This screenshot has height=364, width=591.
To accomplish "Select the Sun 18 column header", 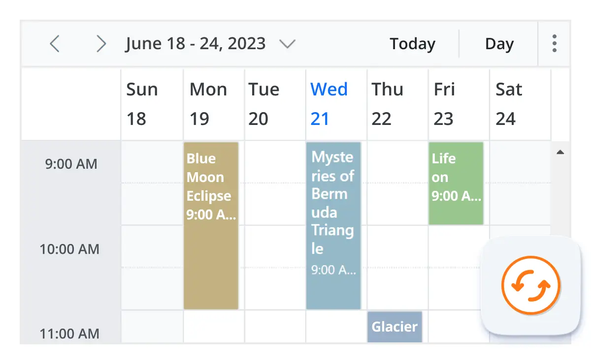I will pyautogui.click(x=142, y=103).
